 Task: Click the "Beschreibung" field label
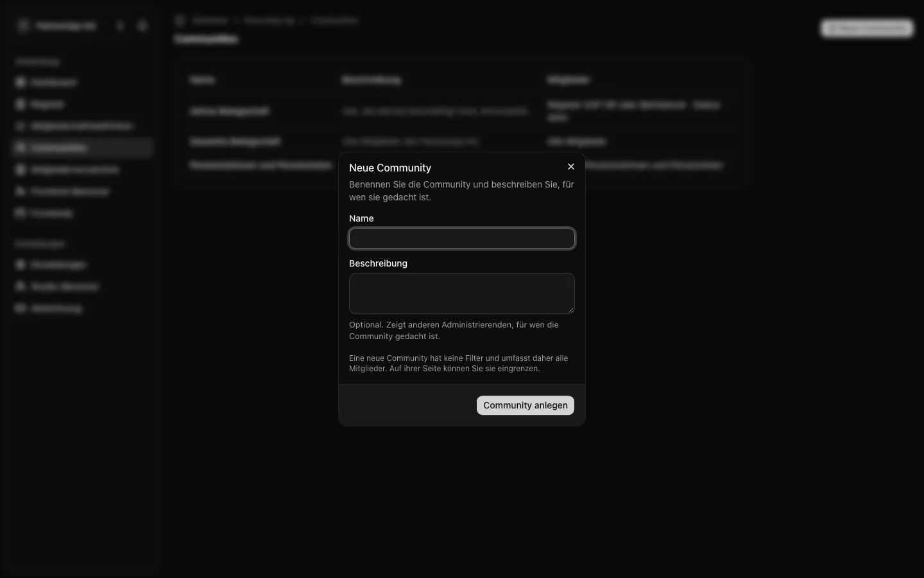click(x=378, y=263)
